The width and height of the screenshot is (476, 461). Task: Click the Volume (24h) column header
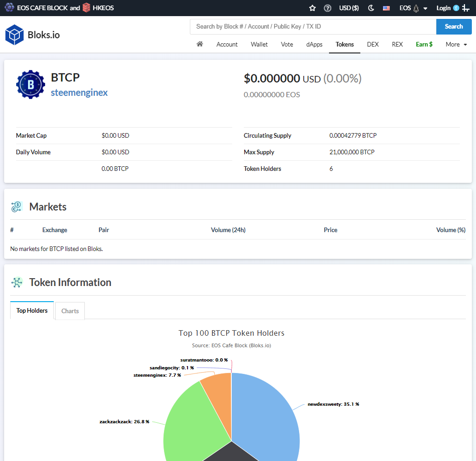coord(228,230)
